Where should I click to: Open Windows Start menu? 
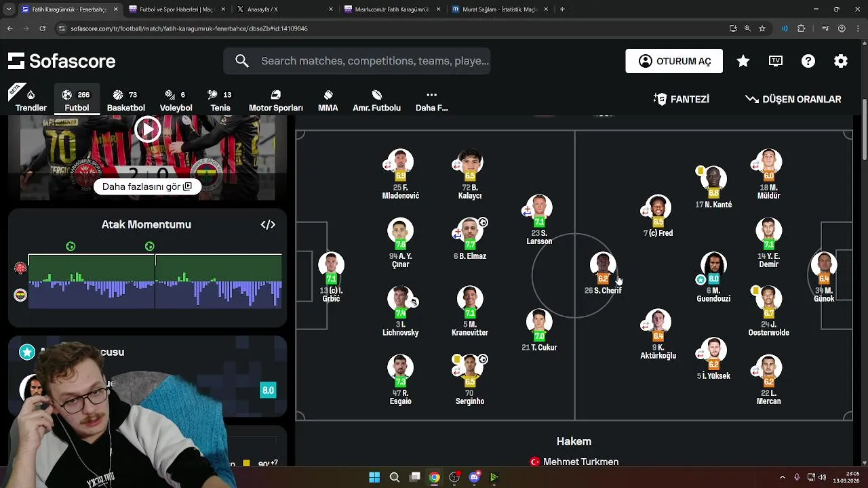tap(374, 477)
